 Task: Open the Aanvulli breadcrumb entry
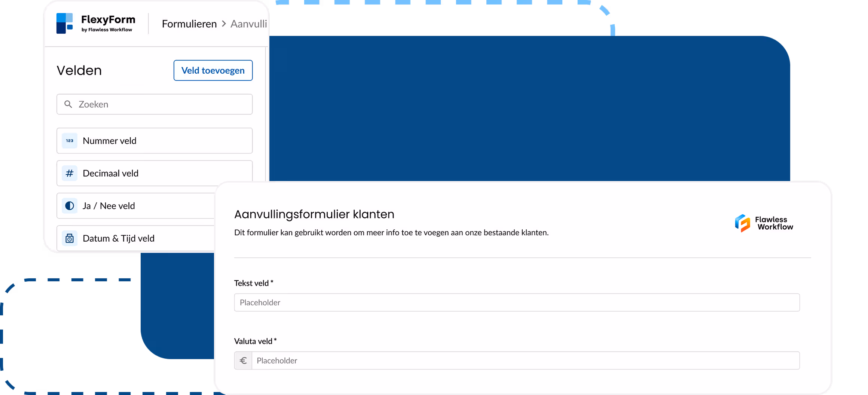click(x=248, y=24)
